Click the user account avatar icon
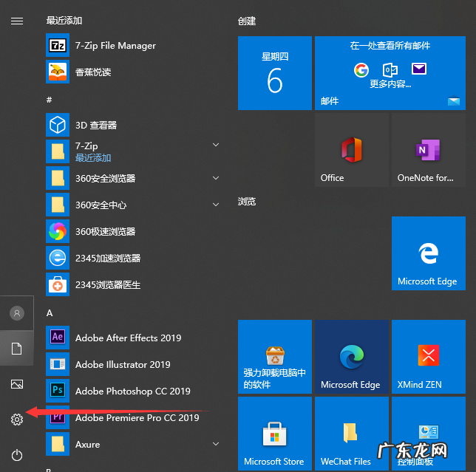 [x=17, y=313]
